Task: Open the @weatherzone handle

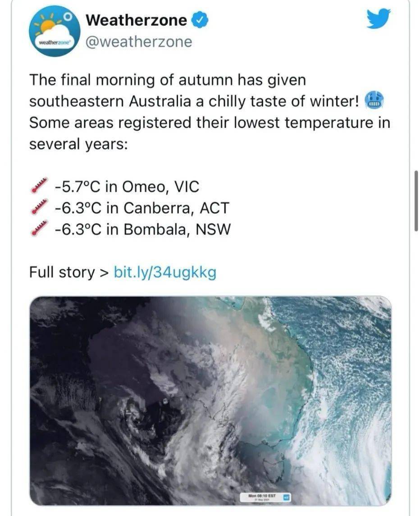Action: [x=139, y=42]
